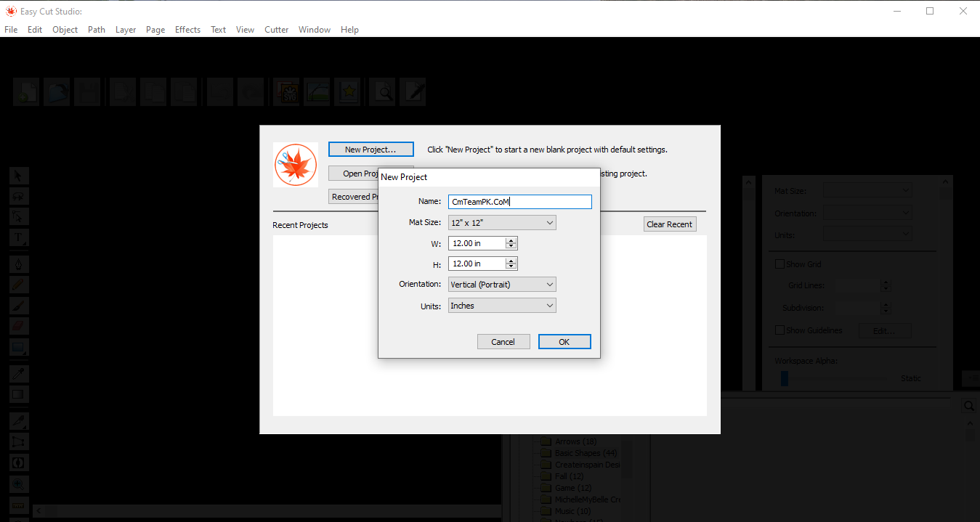Click the New Project... button

[x=371, y=150]
